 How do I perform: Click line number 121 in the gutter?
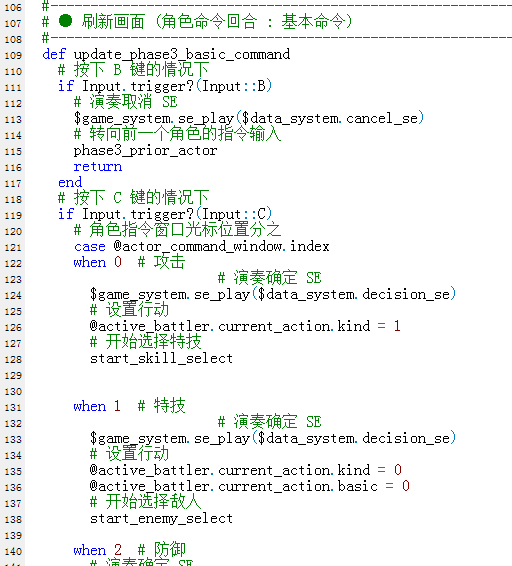[13, 248]
